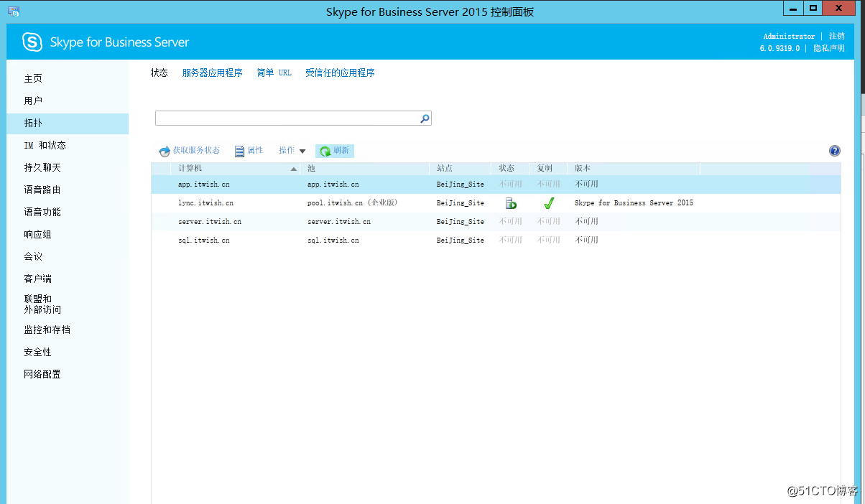Switch to 受信任的应用程序 tab
This screenshot has width=865, height=504.
click(x=340, y=73)
